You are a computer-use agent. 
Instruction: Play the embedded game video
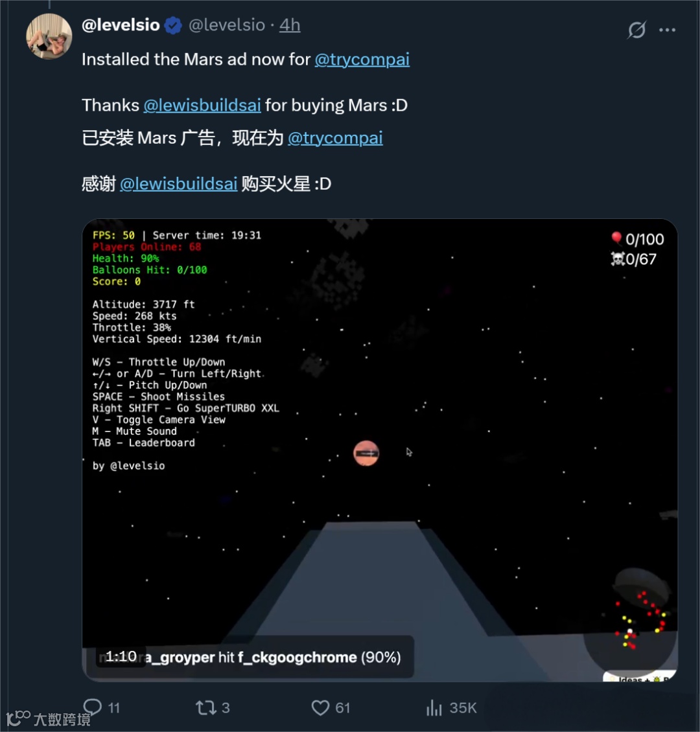point(380,450)
